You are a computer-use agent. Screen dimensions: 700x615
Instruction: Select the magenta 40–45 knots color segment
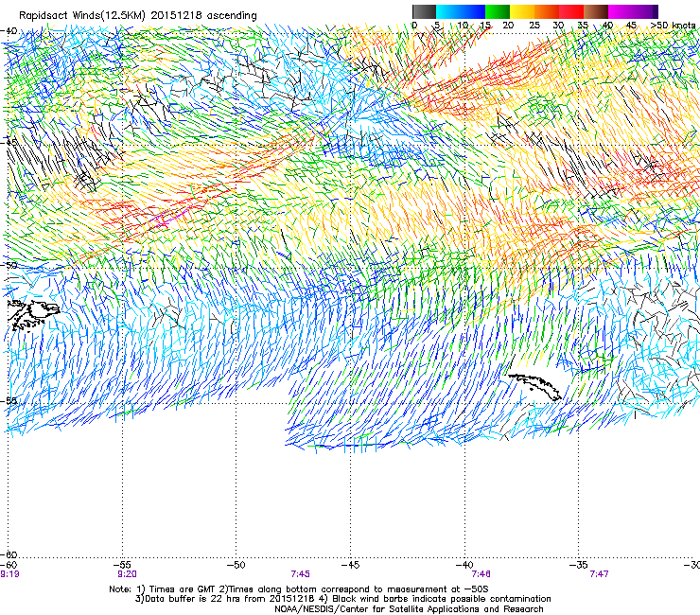tap(621, 11)
